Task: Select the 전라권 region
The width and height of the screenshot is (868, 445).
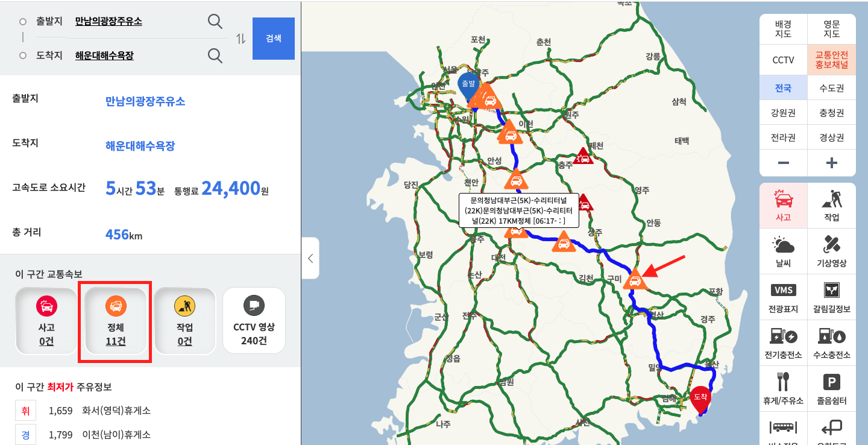Action: tap(784, 137)
